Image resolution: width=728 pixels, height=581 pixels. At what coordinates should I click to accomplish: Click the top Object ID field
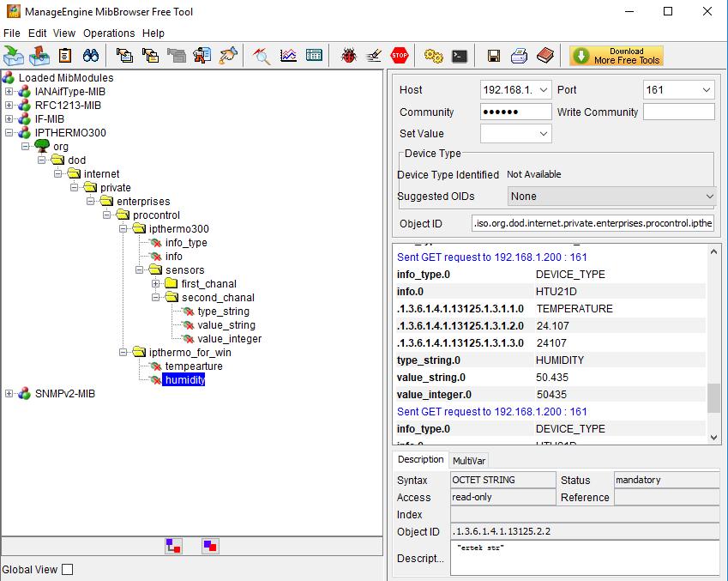(593, 224)
